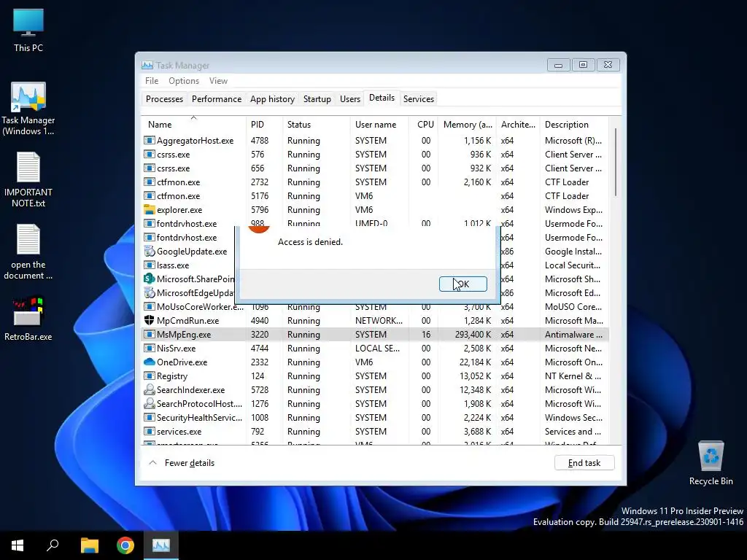This screenshot has width=747, height=560.
Task: Click 'Access is denied.' message text
Action: (310, 242)
